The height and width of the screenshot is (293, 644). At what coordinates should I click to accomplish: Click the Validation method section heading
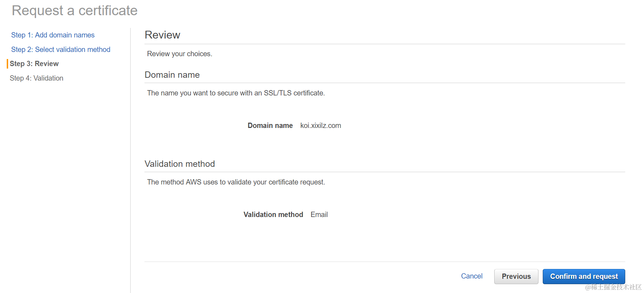[179, 164]
